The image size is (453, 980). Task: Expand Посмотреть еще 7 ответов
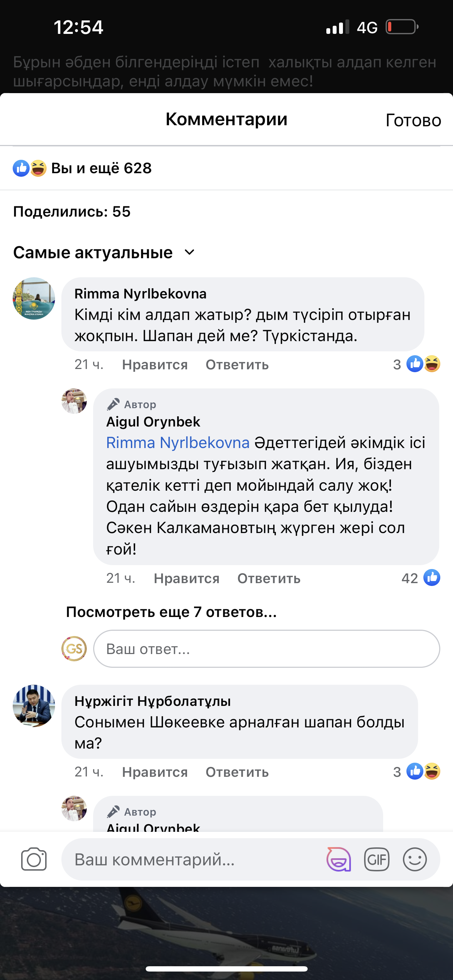pos(171,612)
